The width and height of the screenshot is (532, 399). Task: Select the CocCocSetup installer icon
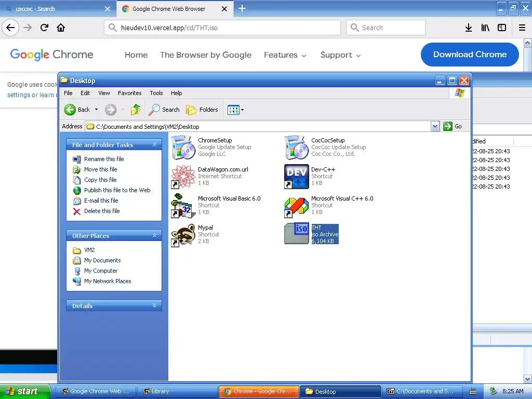[x=297, y=147]
